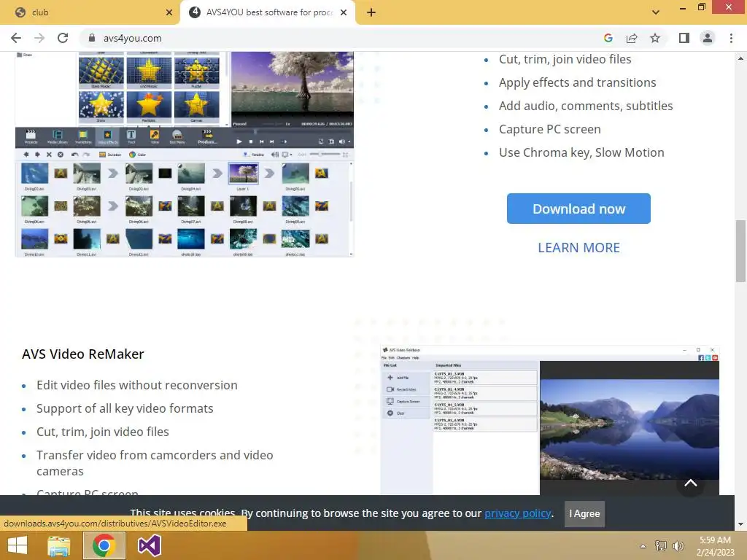Screen dimensions: 747x560
Task: Bookmark this page with star icon
Action: 655,38
